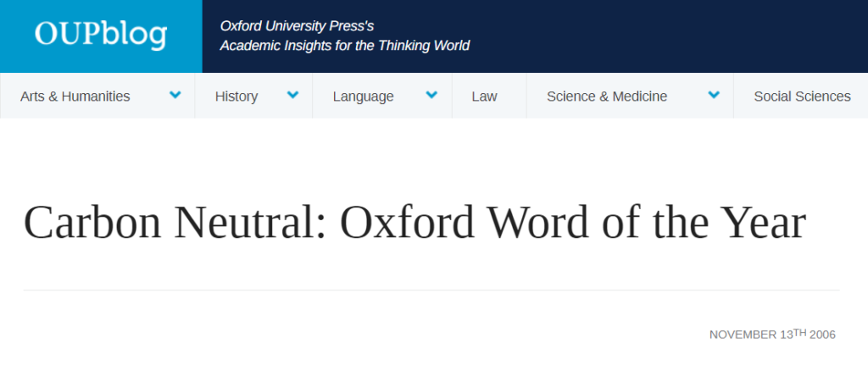Screen dimensions: 868x376
Task: Select the Social Sciences menu item
Action: click(x=802, y=96)
